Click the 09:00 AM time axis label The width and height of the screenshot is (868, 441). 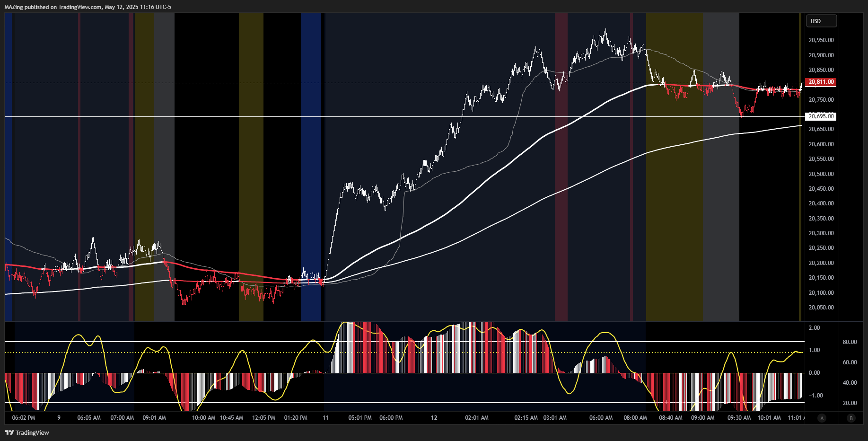(703, 418)
